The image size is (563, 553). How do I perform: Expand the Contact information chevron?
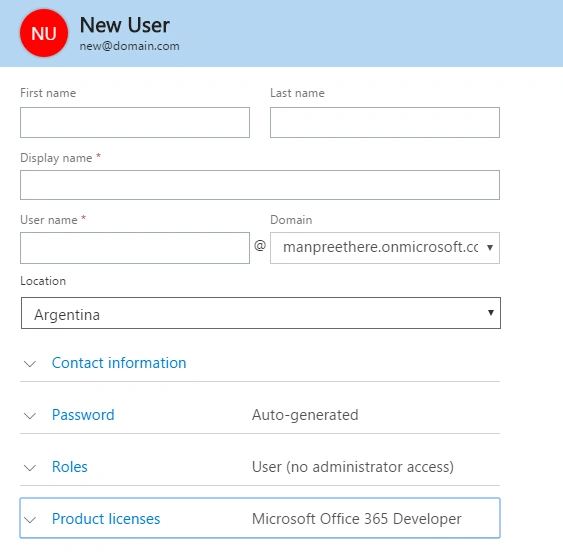(x=30, y=364)
